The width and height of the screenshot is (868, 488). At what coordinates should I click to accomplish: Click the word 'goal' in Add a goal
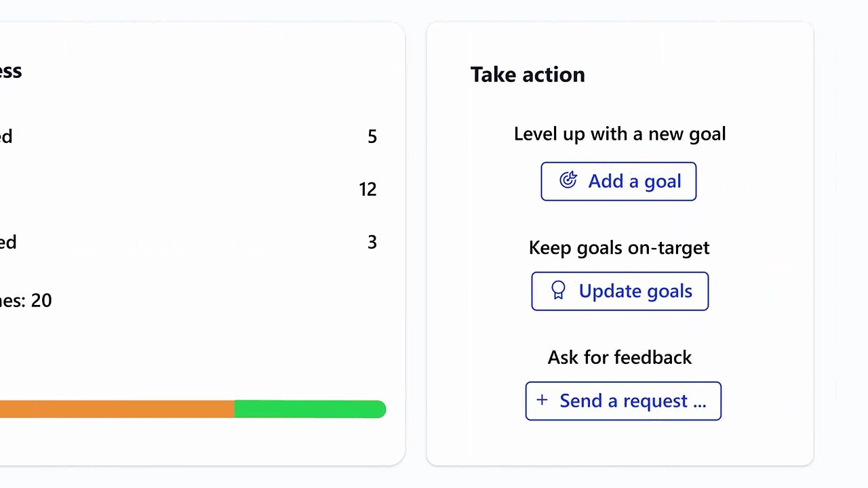click(662, 182)
